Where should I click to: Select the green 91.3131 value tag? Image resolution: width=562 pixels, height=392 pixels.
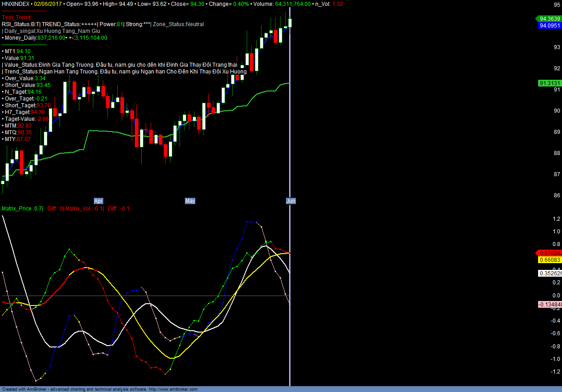pos(549,83)
